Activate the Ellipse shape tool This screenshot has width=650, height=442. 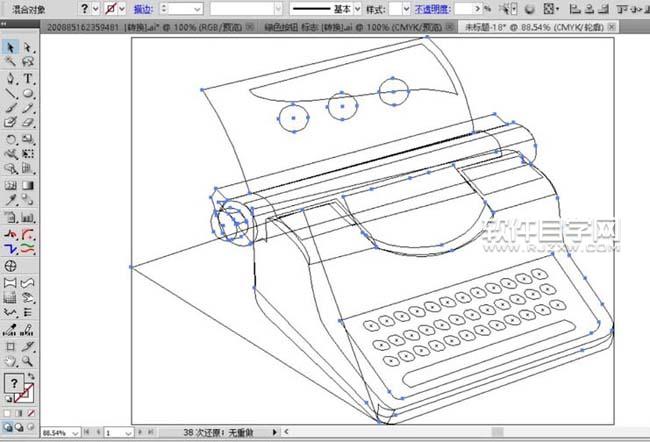coord(28,93)
